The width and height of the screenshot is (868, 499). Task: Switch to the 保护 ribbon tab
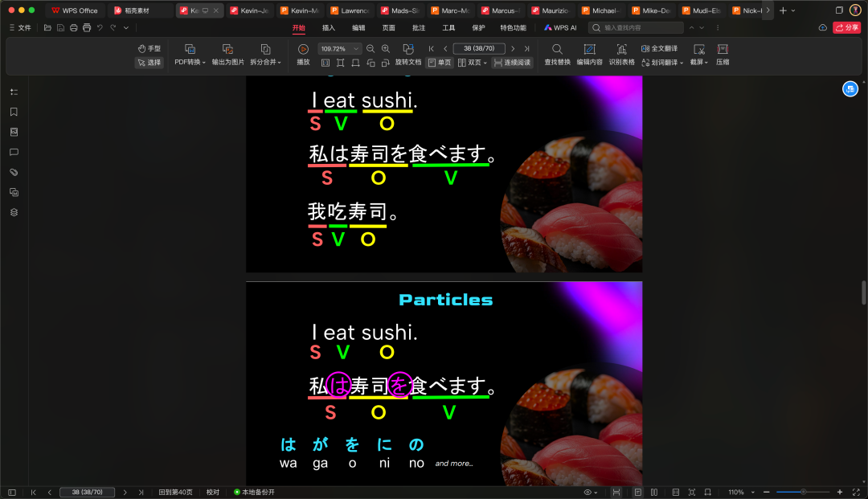point(479,27)
